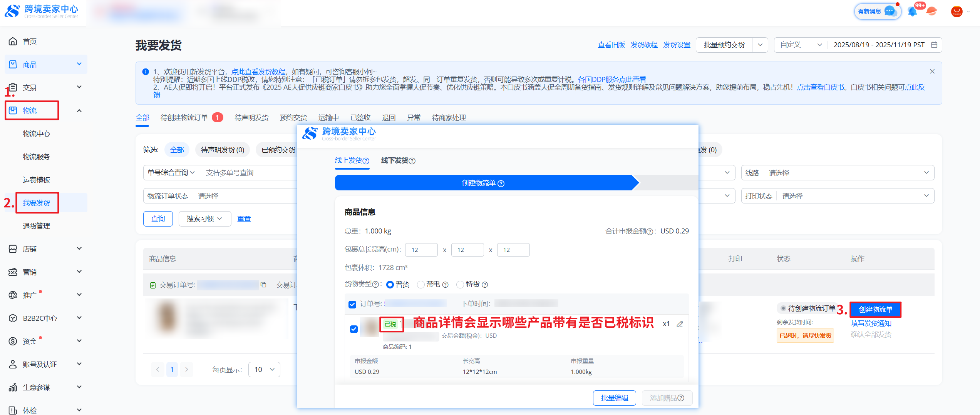Click the 首页 home icon in sidebar

click(13, 41)
